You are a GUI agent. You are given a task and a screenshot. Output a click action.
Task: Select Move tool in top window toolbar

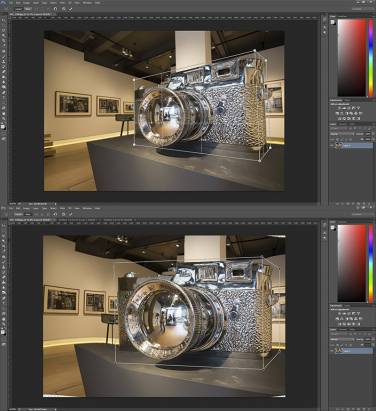[4, 20]
